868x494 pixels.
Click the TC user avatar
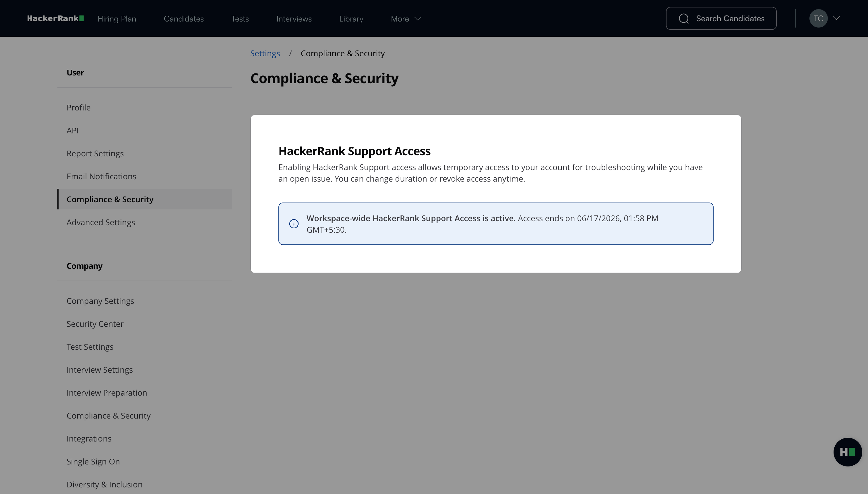(x=818, y=18)
